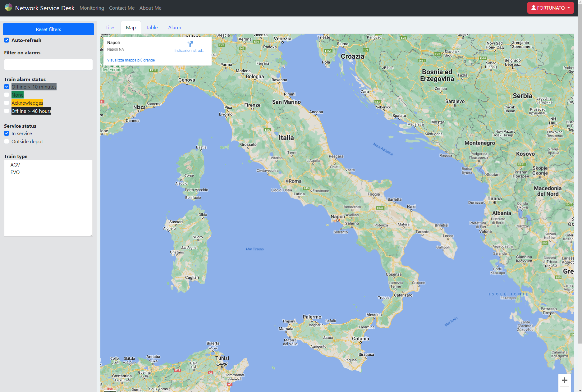Check the Acknowledges alarm status checkbox
This screenshot has width=582, height=392.
point(7,103)
